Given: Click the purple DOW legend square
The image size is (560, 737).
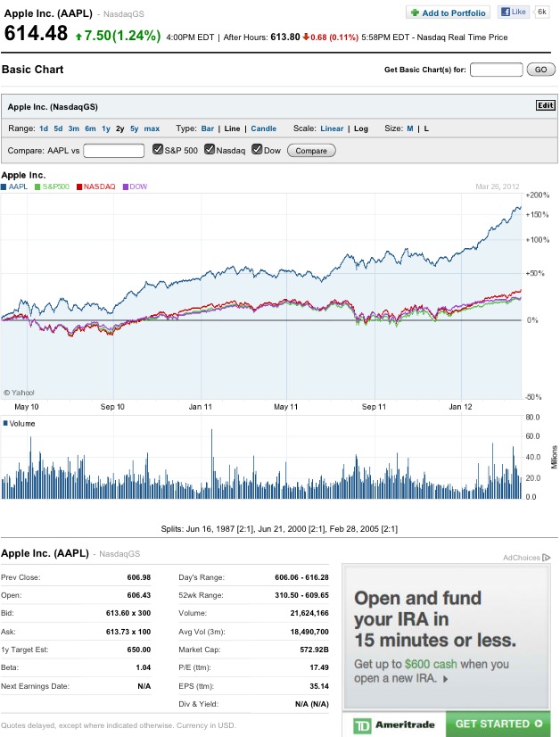Looking at the screenshot, I should pos(126,186).
